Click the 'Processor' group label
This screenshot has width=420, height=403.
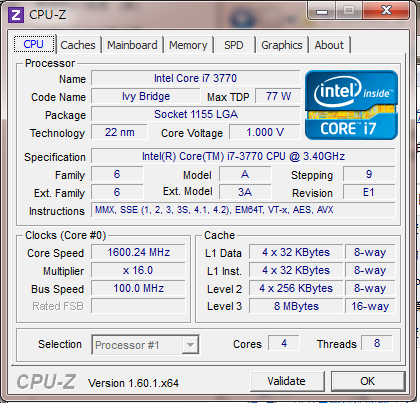(50, 63)
